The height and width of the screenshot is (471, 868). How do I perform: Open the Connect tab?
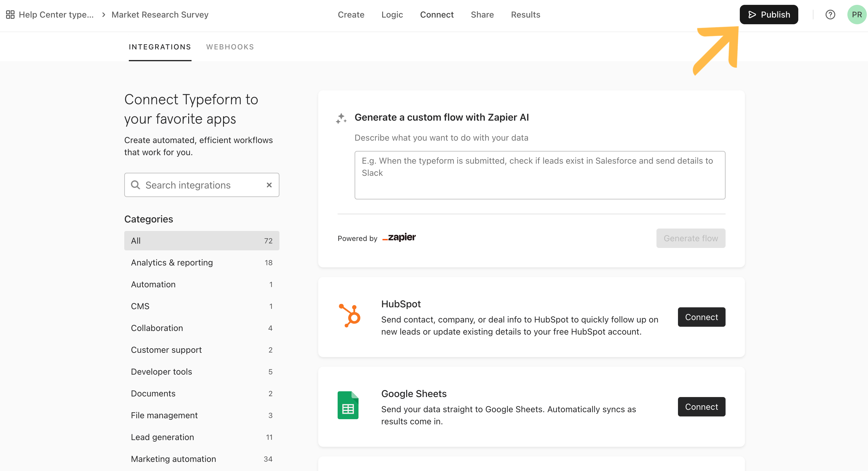coord(437,15)
